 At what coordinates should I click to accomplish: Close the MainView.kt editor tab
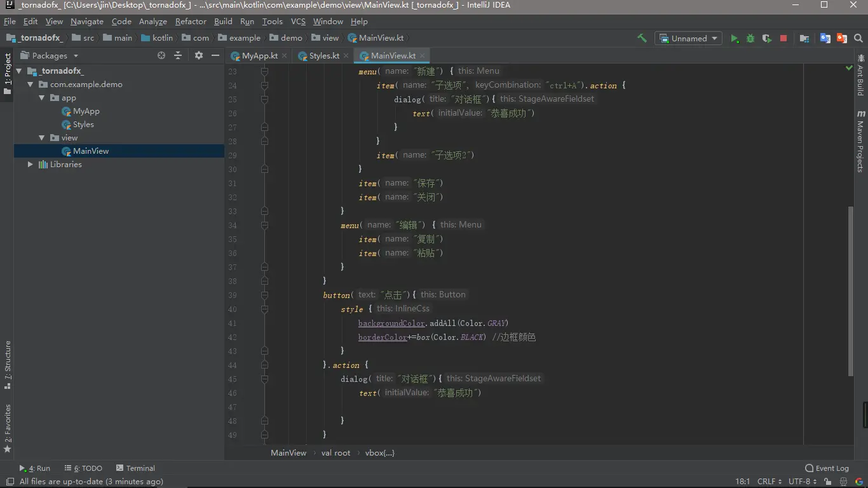423,56
